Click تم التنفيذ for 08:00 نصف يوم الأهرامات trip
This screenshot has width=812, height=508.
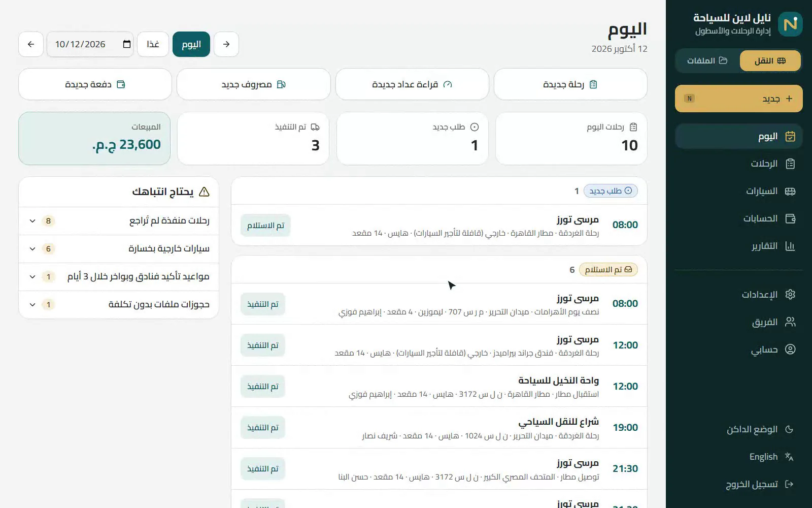click(x=263, y=304)
